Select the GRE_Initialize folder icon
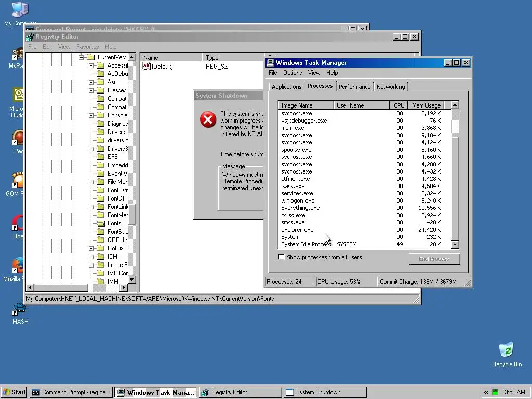Viewport: 532px width, 399px height. (x=100, y=240)
